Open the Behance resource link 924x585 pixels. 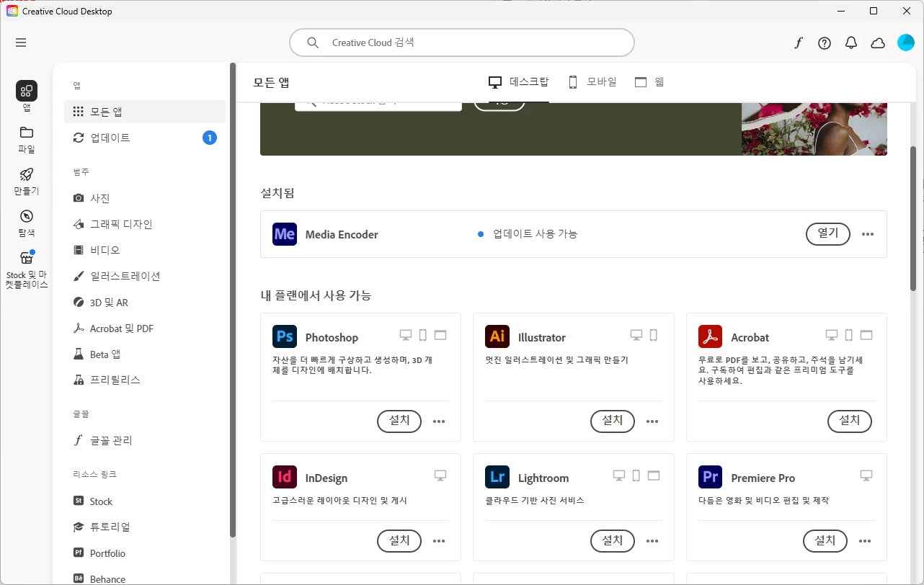pos(145,579)
